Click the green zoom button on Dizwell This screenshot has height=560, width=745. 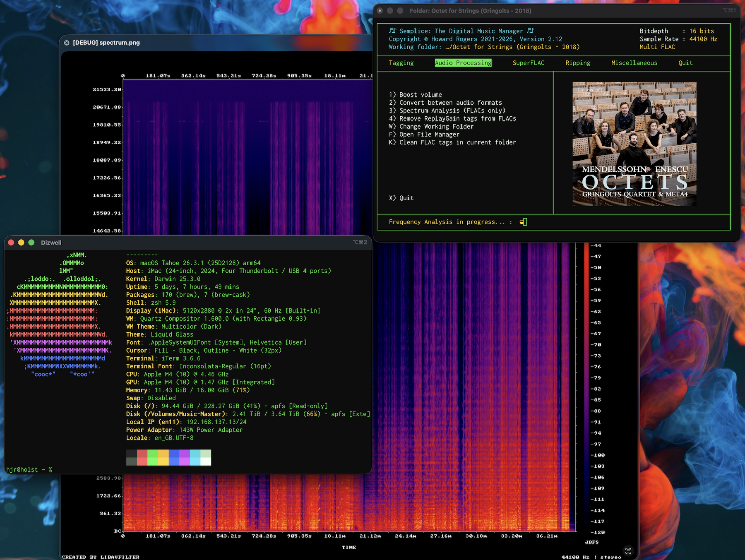[31, 243]
